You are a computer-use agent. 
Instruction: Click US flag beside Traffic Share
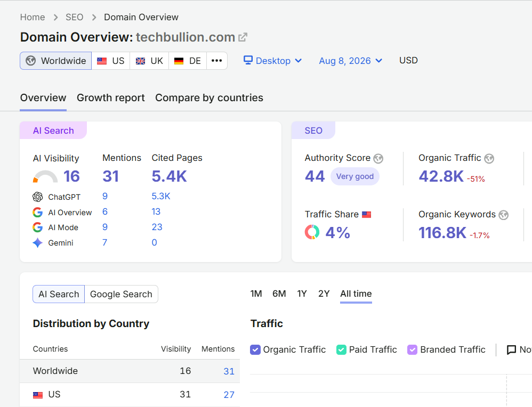pos(366,215)
